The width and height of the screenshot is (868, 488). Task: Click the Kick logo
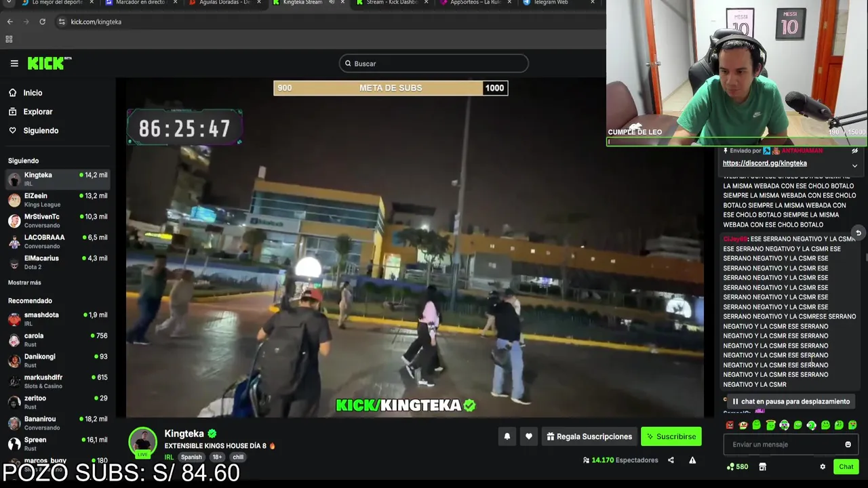[50, 63]
